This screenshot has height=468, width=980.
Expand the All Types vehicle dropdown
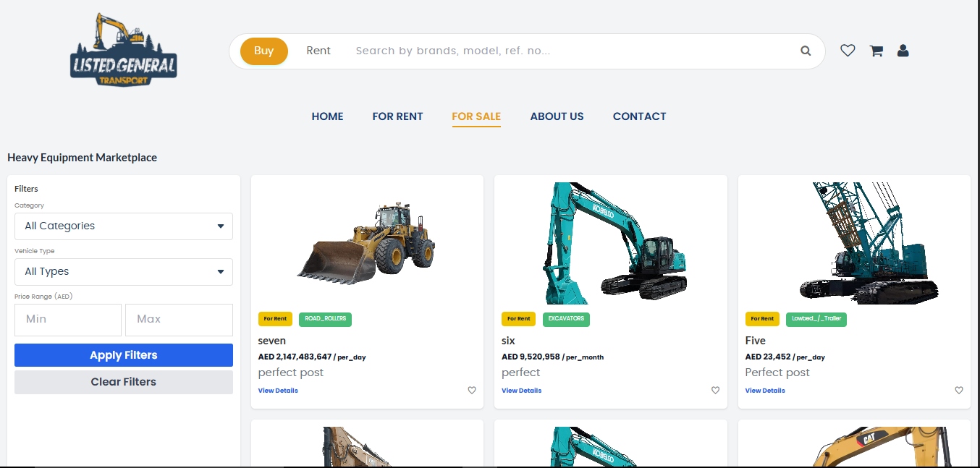(x=124, y=272)
